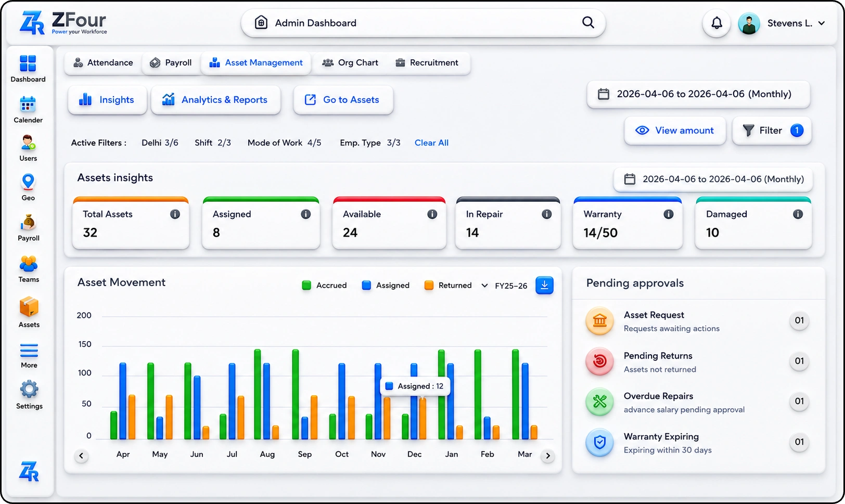Screen dimensions: 845x504
Task: Click the Mode of Work 4/5 filter
Action: pos(284,143)
